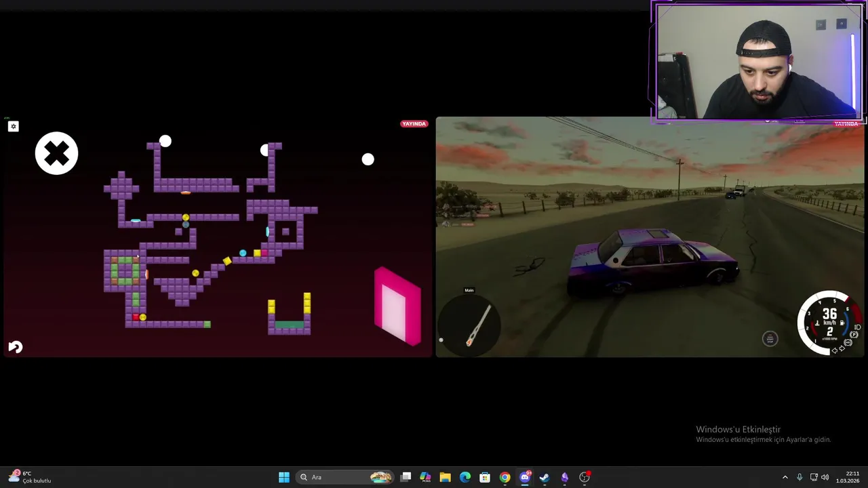868x488 pixels.
Task: Click the 'Main' label above minimap
Action: [x=469, y=290]
